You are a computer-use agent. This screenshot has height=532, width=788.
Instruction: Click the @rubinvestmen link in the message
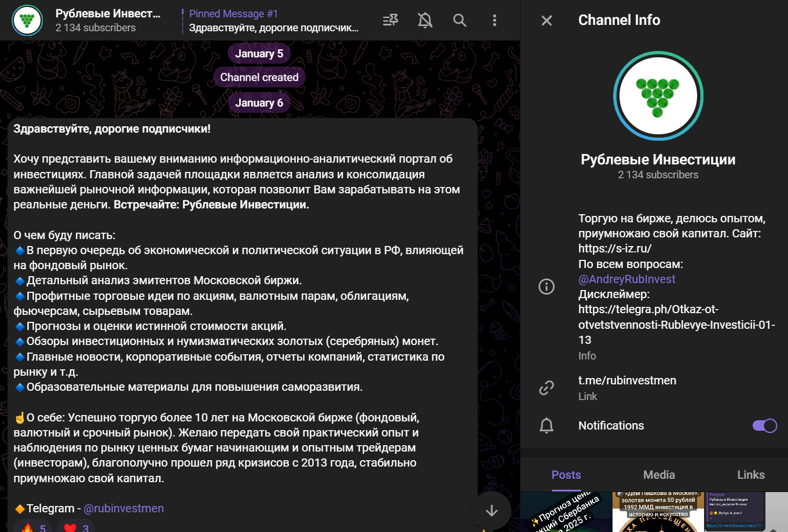(x=124, y=508)
